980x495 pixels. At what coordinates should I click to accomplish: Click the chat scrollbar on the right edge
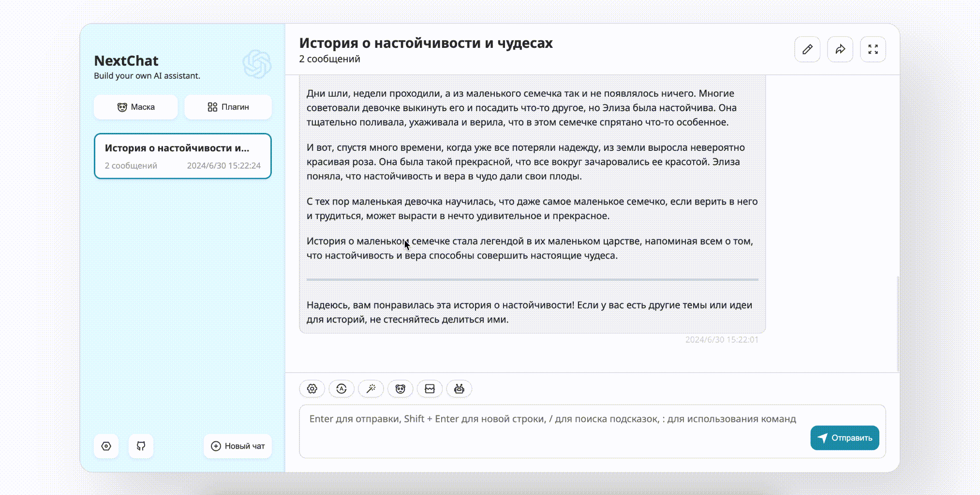coord(898,323)
